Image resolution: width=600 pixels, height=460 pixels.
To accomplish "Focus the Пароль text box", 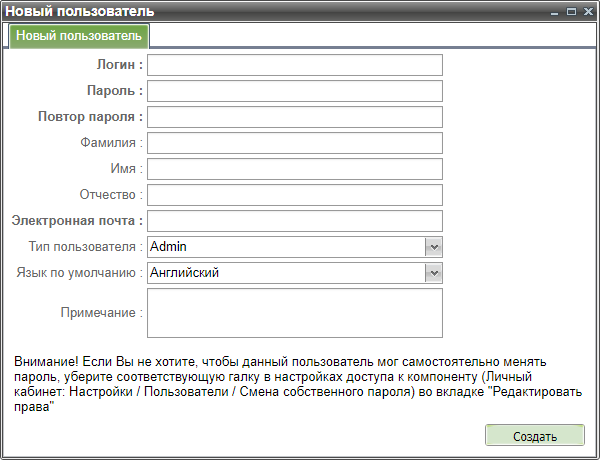I will point(294,91).
